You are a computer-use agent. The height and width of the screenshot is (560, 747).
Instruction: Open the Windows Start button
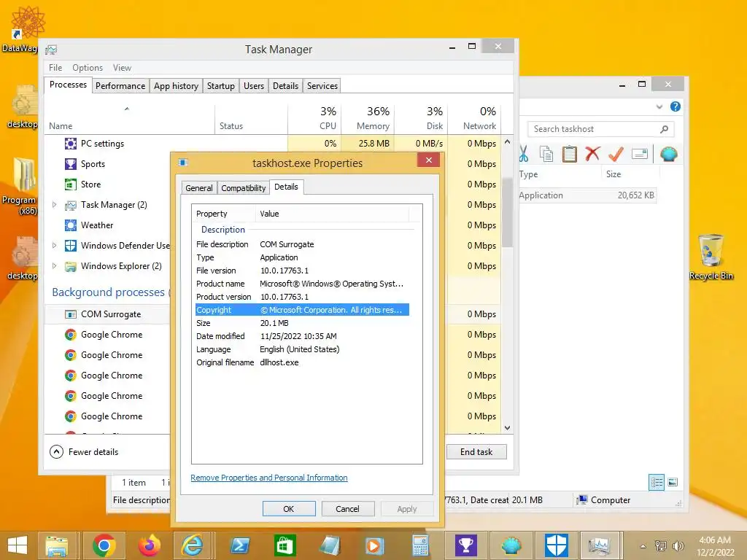coord(18,545)
